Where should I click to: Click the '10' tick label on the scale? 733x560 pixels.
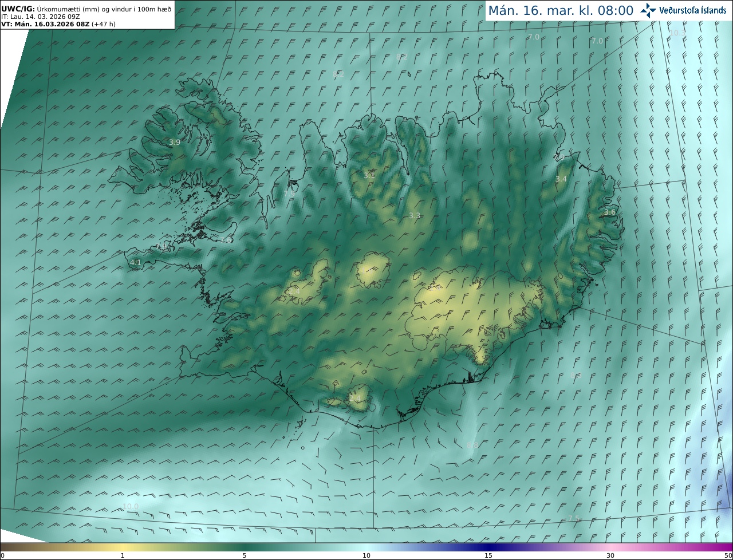[x=366, y=555]
